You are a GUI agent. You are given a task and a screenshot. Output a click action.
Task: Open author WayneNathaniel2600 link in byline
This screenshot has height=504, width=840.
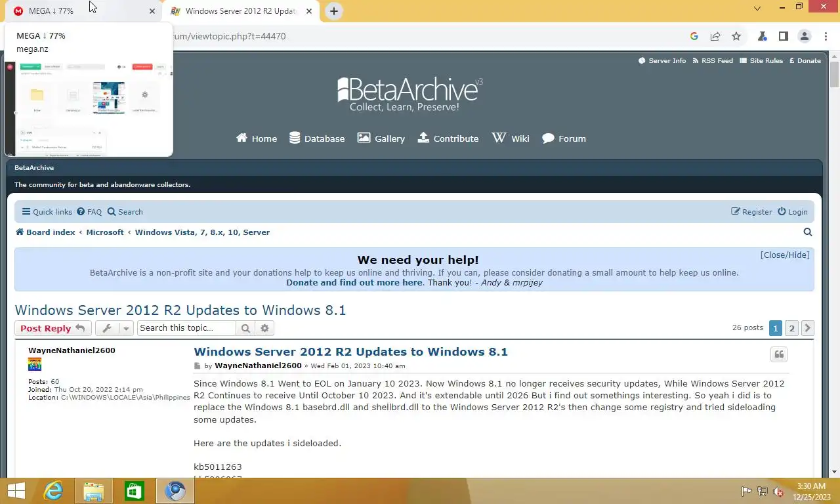[258, 366]
